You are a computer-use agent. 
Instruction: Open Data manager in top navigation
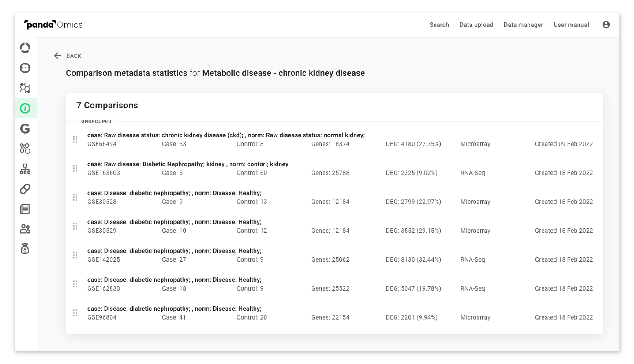(x=523, y=25)
